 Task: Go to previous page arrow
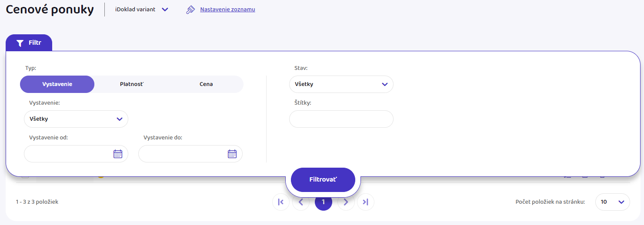[x=300, y=202]
